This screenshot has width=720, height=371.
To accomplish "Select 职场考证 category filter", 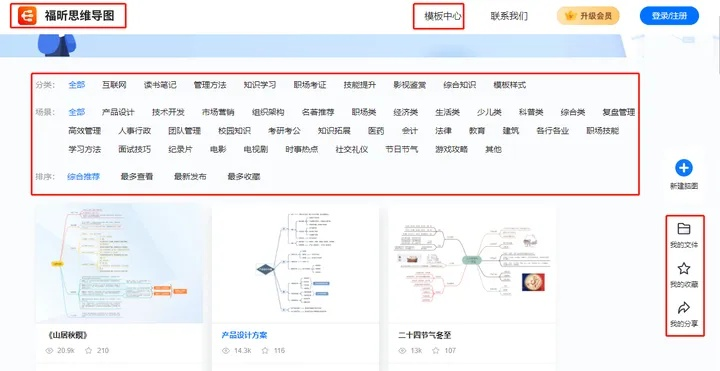I will point(310,85).
